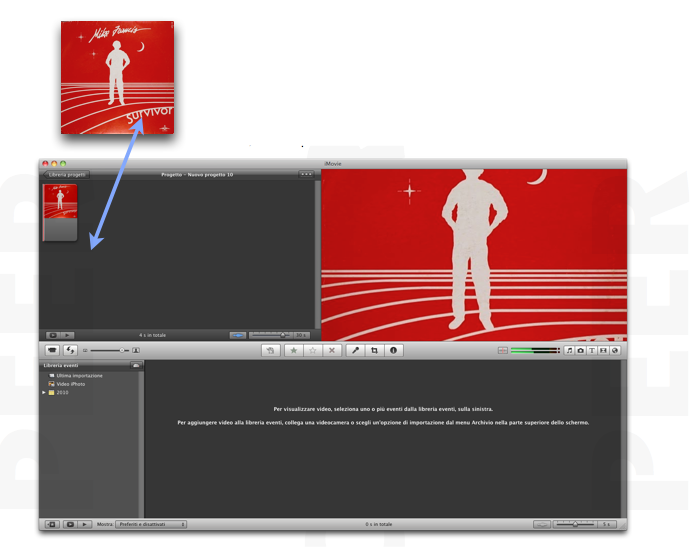
Task: Click the large thumbnail size icon
Action: [x=136, y=350]
